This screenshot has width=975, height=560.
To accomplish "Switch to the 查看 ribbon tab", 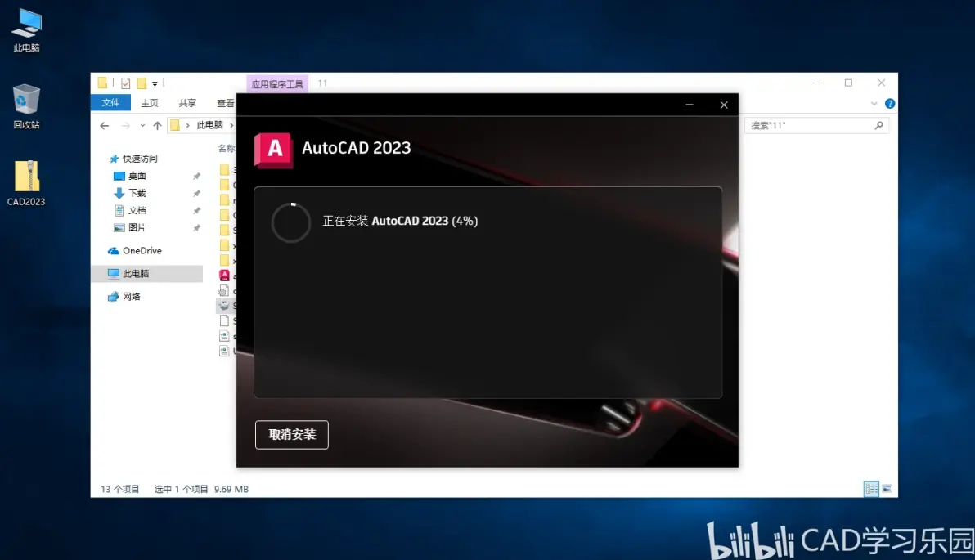I will (x=225, y=103).
